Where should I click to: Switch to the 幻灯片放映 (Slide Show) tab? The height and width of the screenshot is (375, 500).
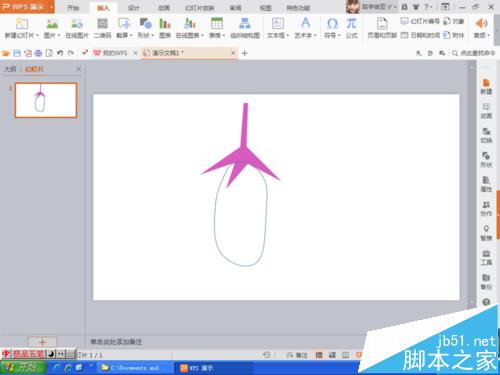199,8
